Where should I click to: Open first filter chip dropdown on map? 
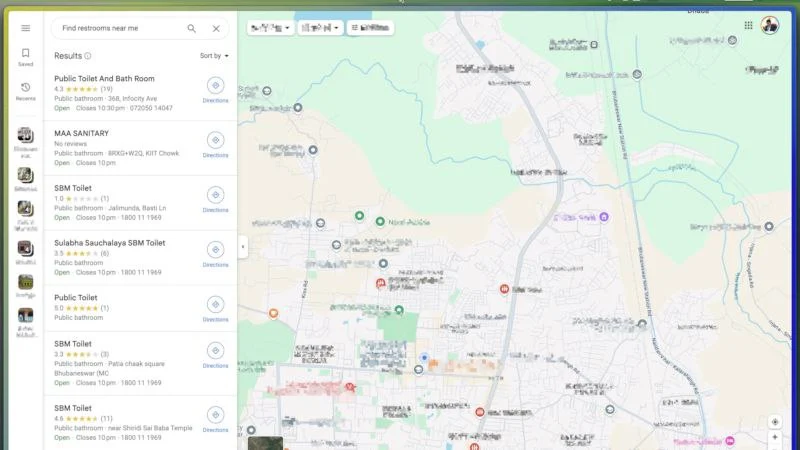[x=270, y=28]
